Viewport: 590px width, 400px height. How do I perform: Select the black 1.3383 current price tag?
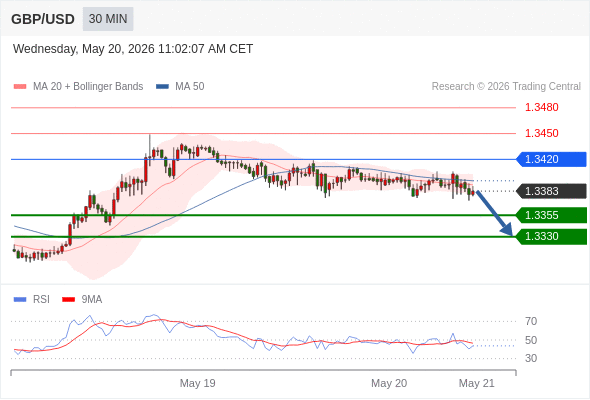(x=551, y=191)
